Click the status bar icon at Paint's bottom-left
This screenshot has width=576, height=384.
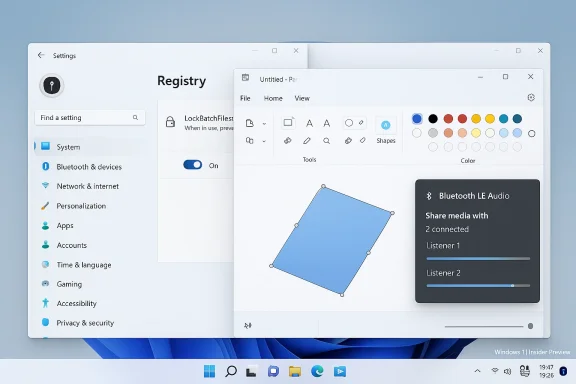pos(248,326)
